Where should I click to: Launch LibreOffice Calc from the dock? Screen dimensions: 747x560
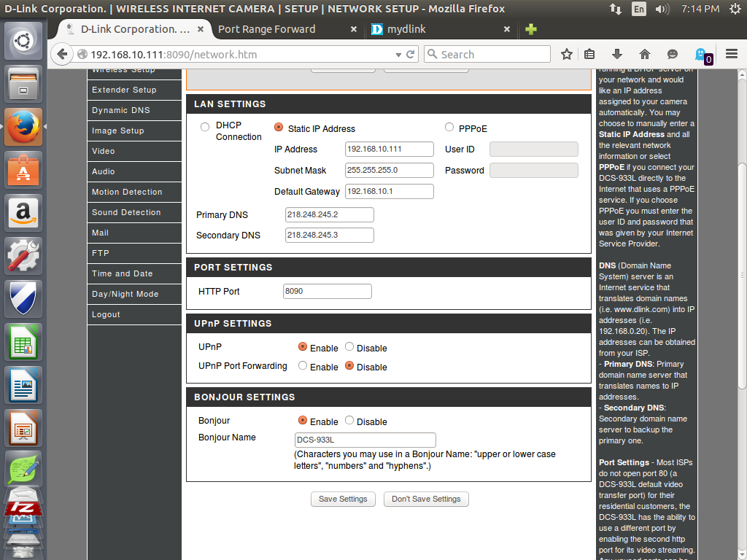pyautogui.click(x=23, y=342)
